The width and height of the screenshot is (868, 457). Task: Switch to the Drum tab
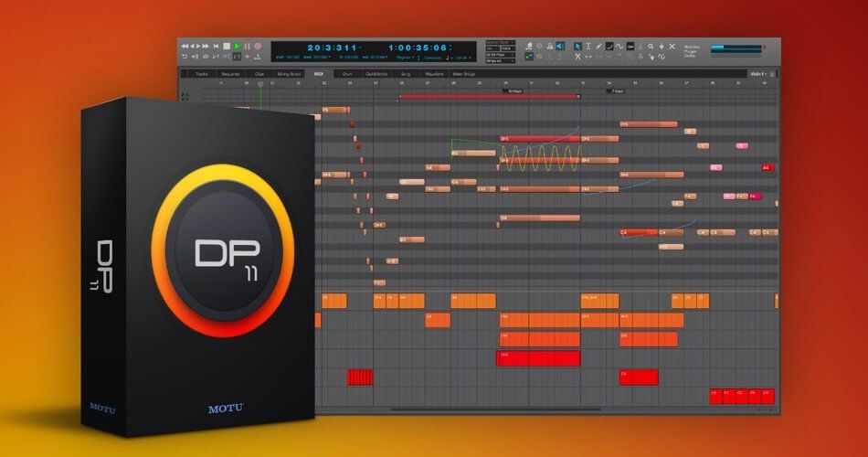point(347,74)
